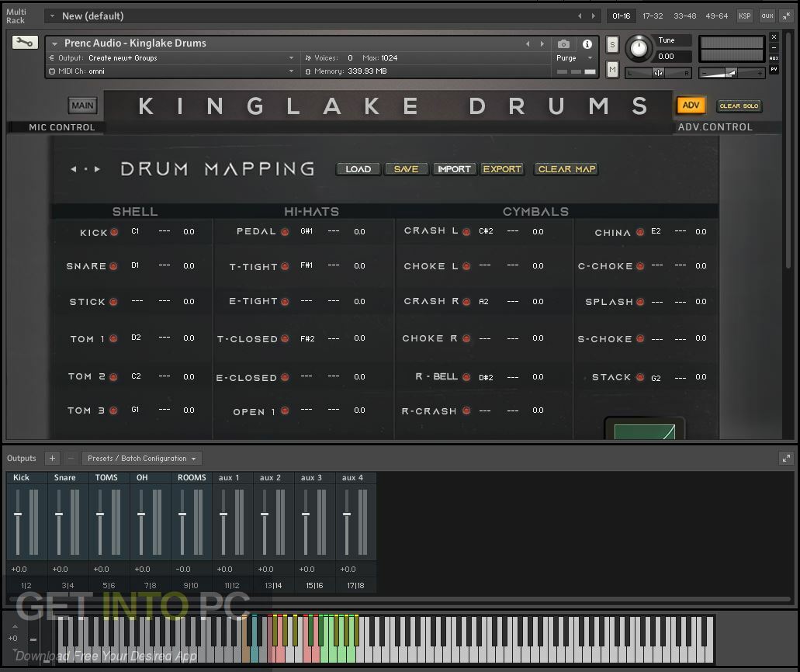Image resolution: width=800 pixels, height=672 pixels.
Task: Toggle the CHINA learn indicator
Action: (x=640, y=232)
